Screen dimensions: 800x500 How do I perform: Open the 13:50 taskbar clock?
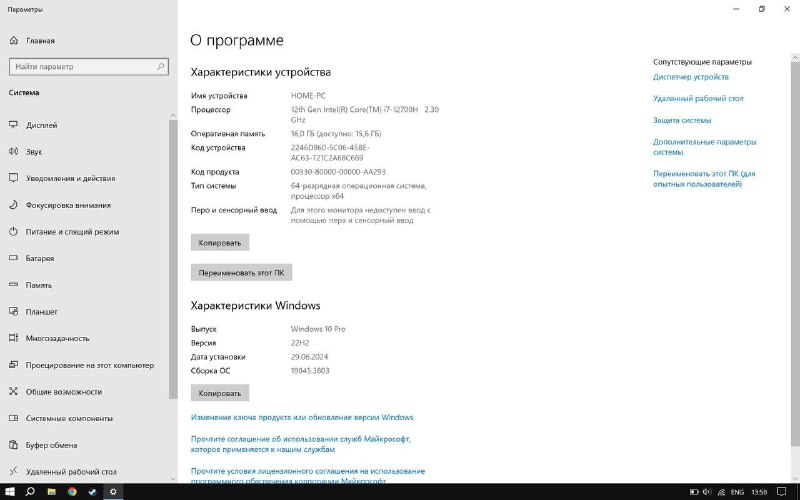coord(759,492)
